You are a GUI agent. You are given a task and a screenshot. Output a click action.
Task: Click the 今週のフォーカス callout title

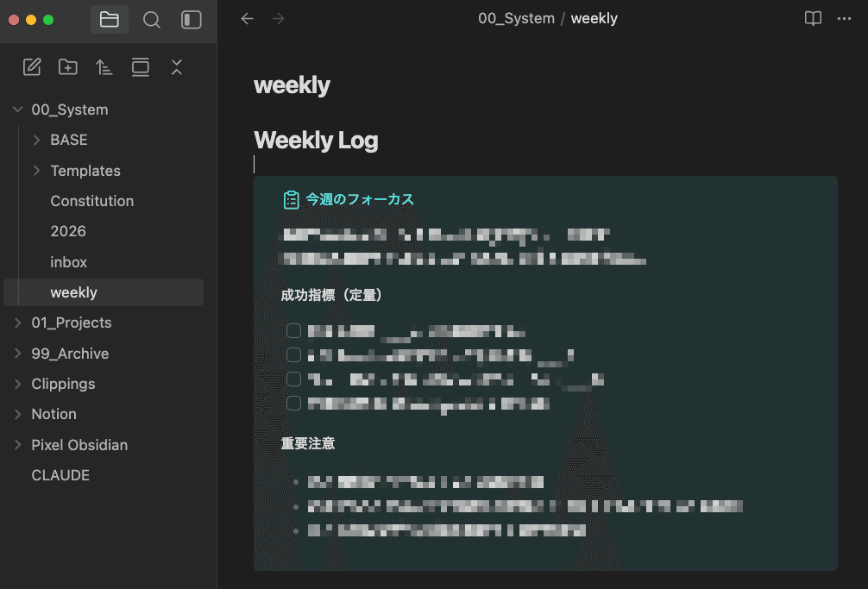coord(360,199)
